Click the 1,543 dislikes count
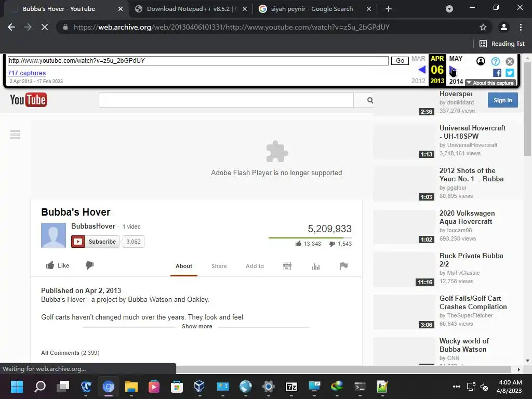This screenshot has height=399, width=532. (344, 244)
